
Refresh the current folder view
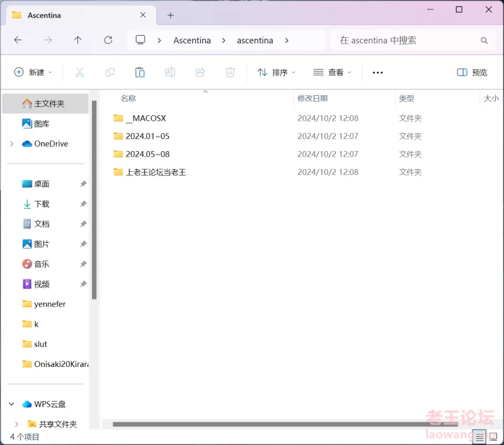tap(108, 40)
